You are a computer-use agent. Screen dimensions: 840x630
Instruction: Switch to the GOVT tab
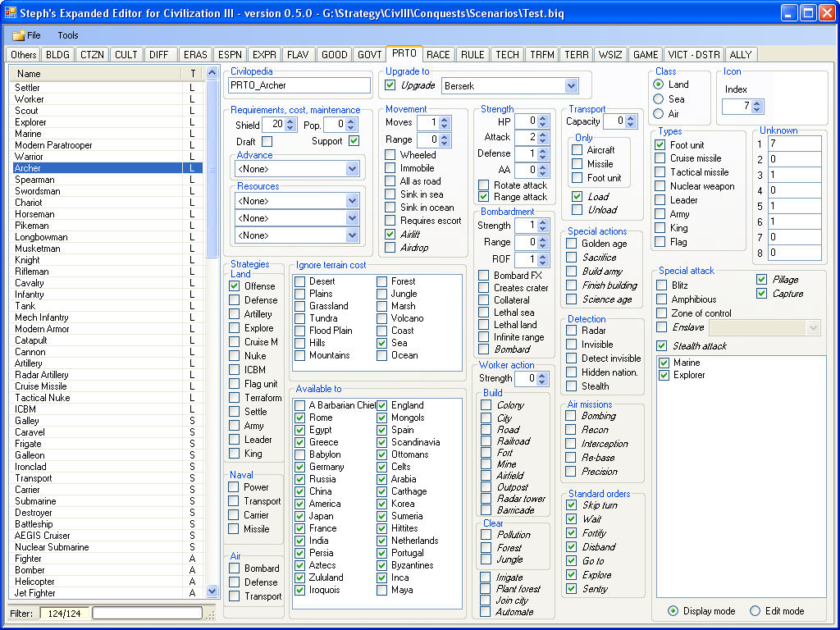tap(370, 55)
